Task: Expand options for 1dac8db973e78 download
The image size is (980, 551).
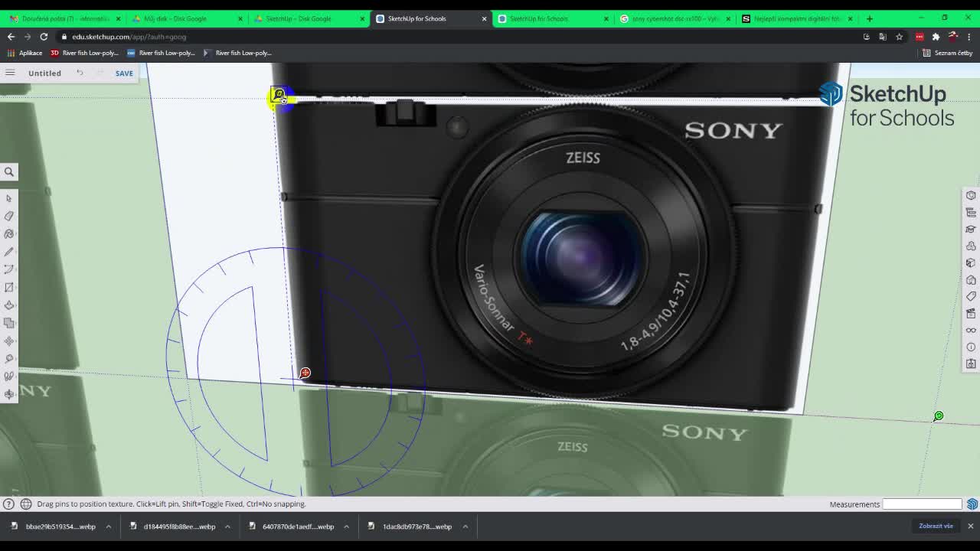Action: pos(465,527)
